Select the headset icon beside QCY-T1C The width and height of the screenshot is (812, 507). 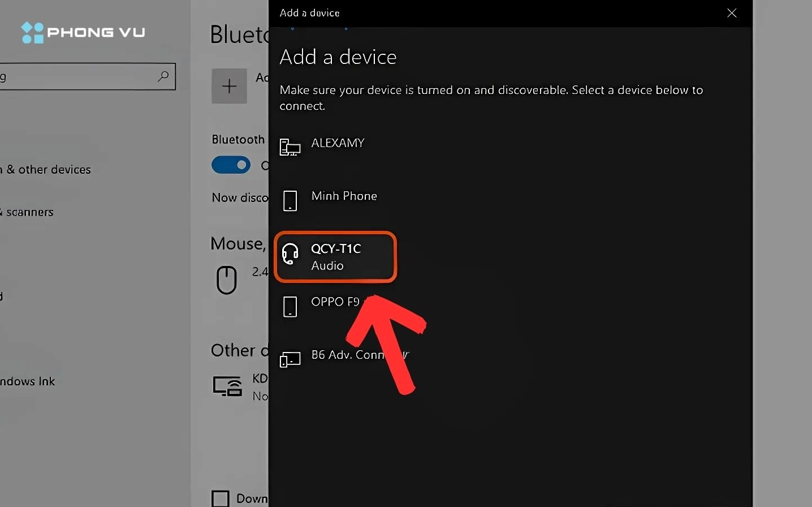coord(290,255)
